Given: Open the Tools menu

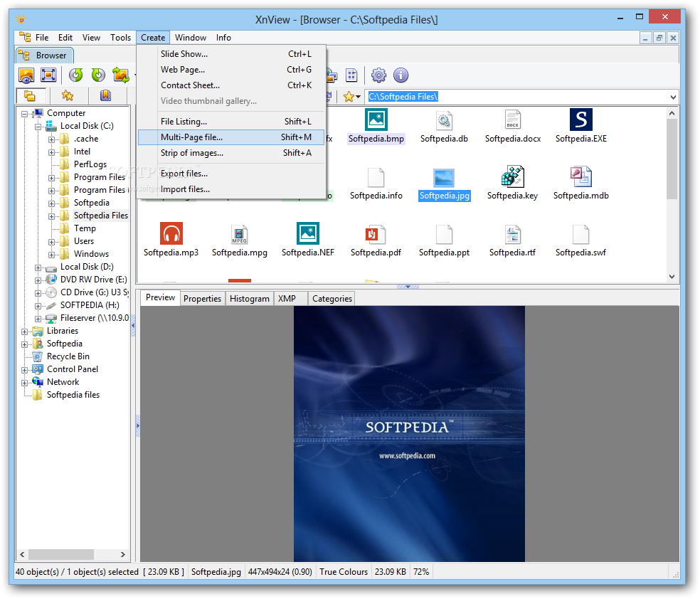Looking at the screenshot, I should 120,38.
